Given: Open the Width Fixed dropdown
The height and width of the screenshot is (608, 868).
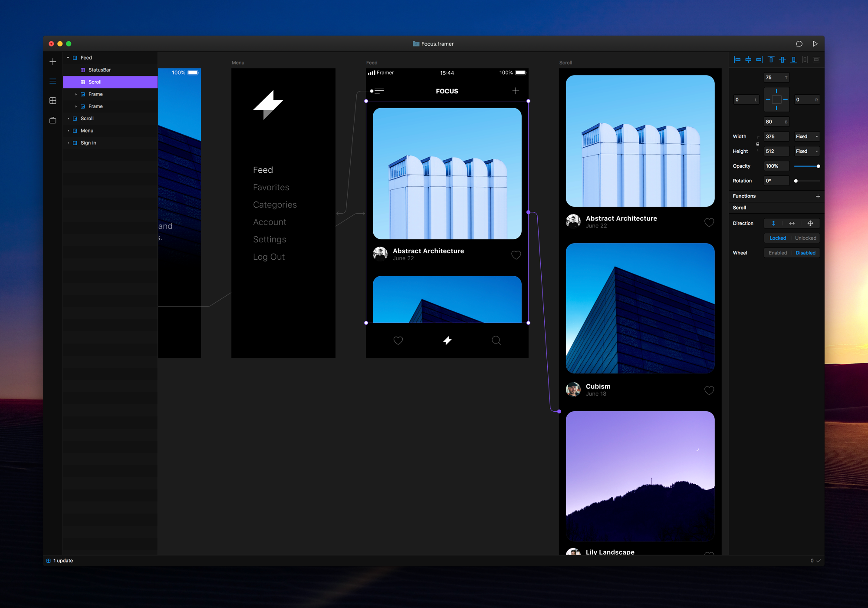Looking at the screenshot, I should point(807,136).
